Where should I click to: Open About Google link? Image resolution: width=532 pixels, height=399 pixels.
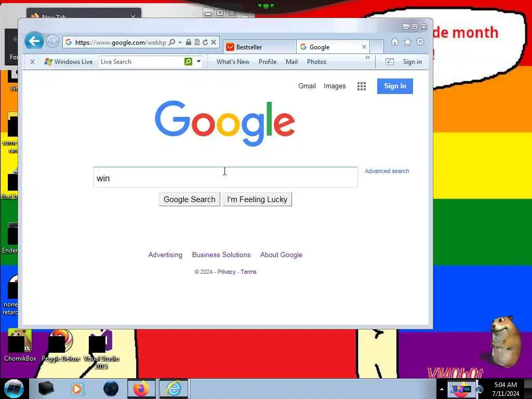point(281,255)
